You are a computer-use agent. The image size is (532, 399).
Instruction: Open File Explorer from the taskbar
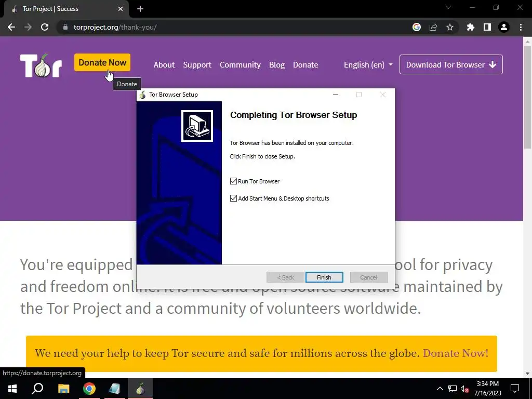click(x=63, y=389)
